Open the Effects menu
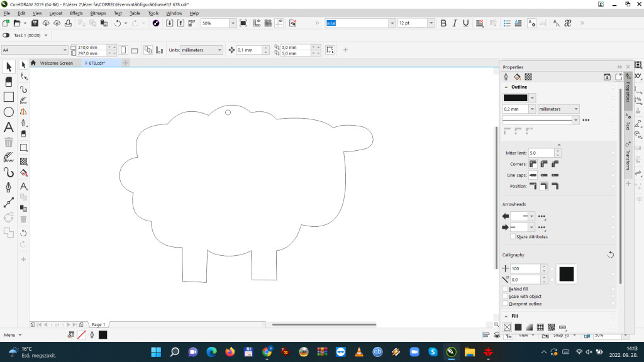 (76, 13)
